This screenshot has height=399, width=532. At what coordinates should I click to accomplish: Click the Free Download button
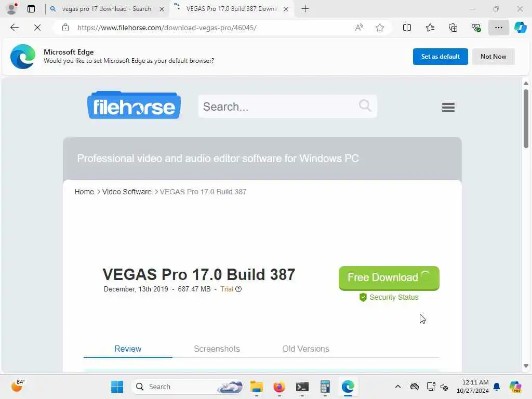pos(389,278)
